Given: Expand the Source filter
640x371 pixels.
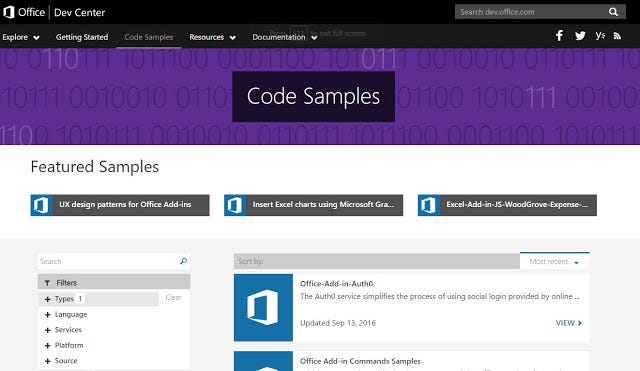Looking at the screenshot, I should coord(47,361).
